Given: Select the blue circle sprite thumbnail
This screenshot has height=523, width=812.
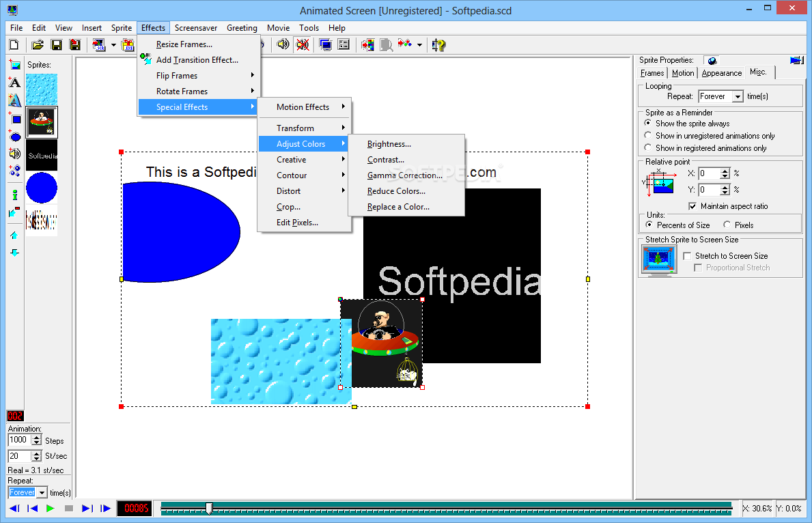Looking at the screenshot, I should [x=42, y=188].
